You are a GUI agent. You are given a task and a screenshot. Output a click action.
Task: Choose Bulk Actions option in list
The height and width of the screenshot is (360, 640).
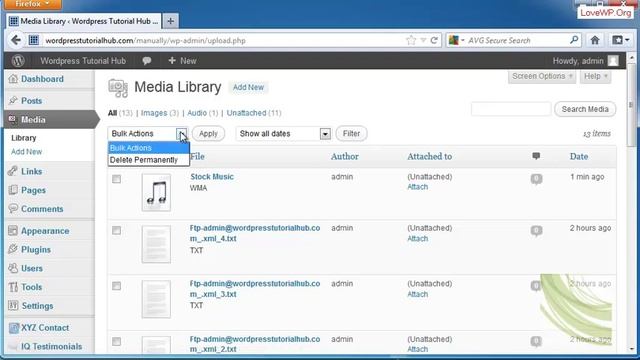149,148
